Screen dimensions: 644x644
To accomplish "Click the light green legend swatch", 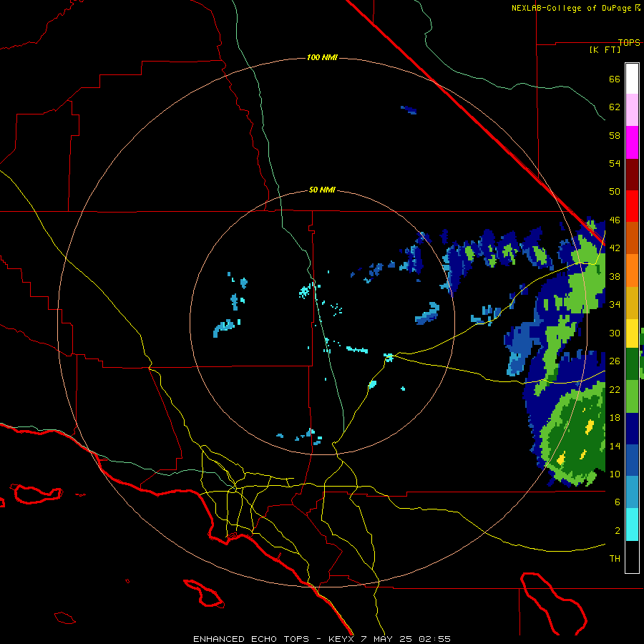I will (632, 396).
